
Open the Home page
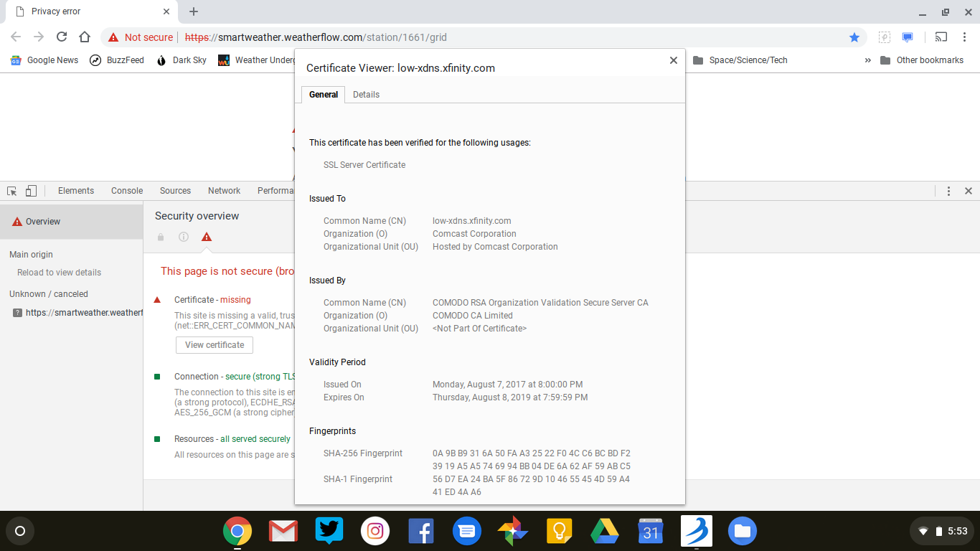(x=85, y=37)
